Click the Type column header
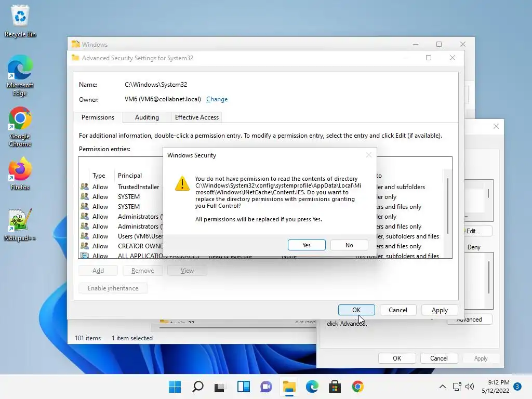The image size is (532, 399). pos(99,176)
